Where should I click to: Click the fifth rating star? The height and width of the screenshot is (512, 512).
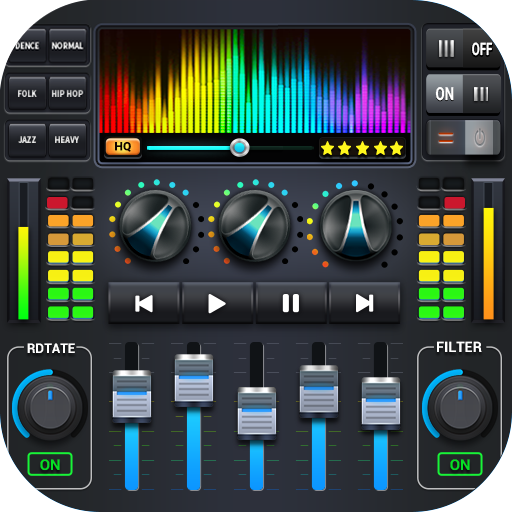click(397, 148)
